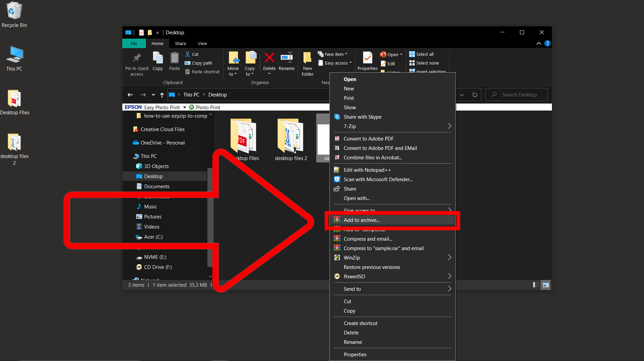Select the Cut icon on the ribbon
Screen dimensions: 644x361
188,54
